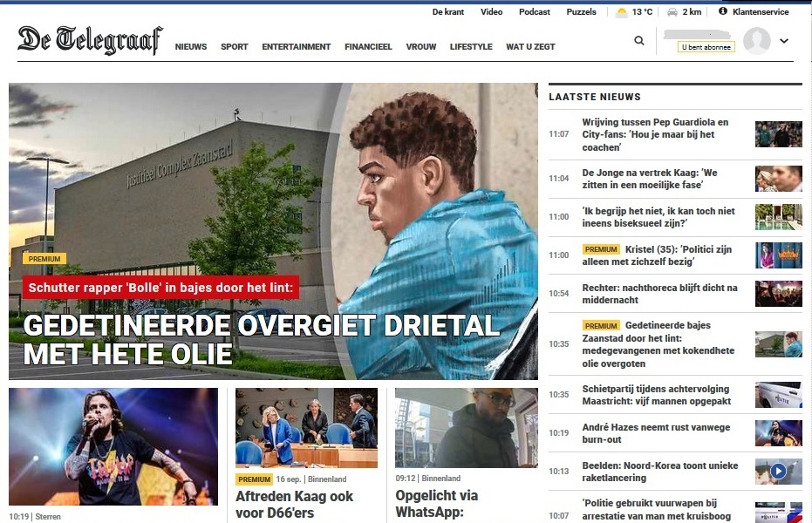Screen dimensions: 812x523
Task: Click the red 'Schutter rapper Bolle' label
Action: (x=160, y=287)
